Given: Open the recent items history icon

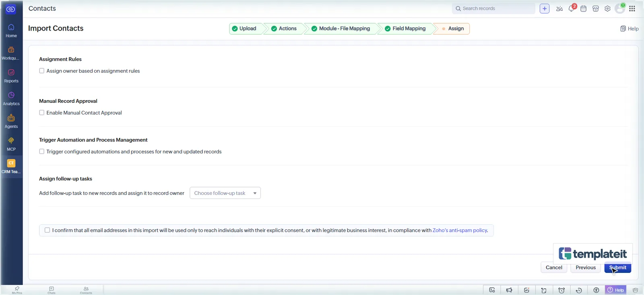Looking at the screenshot, I should (x=579, y=290).
